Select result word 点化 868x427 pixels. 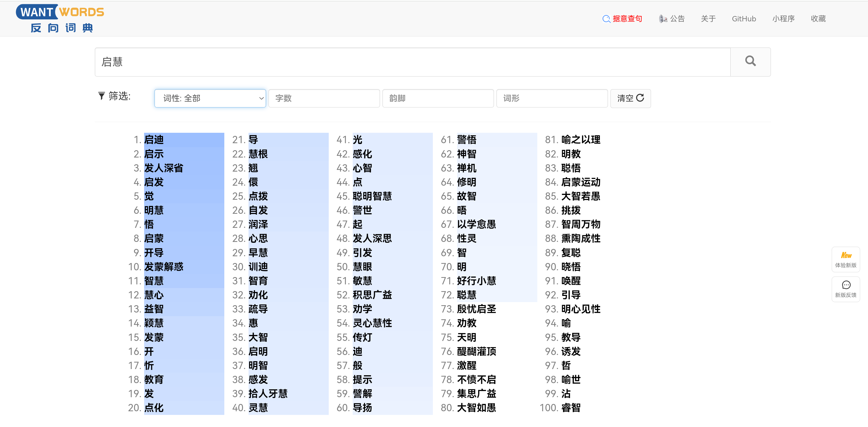click(x=154, y=408)
